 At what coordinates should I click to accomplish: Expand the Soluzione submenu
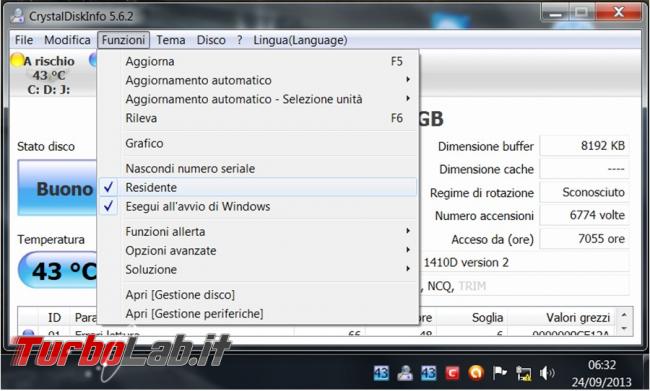pos(258,270)
